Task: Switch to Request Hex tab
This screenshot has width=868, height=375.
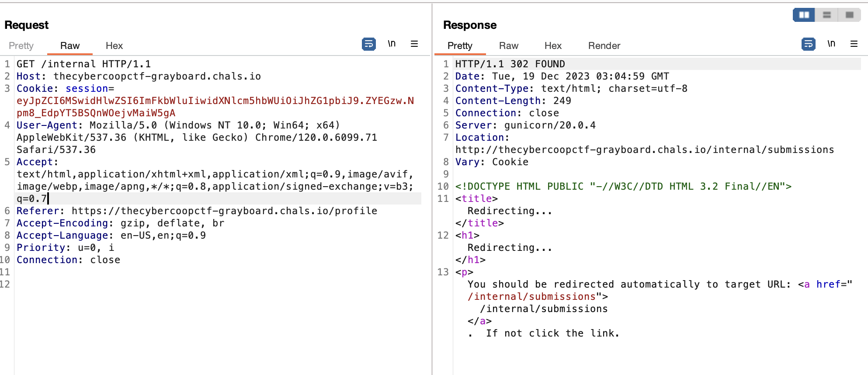Action: (114, 46)
